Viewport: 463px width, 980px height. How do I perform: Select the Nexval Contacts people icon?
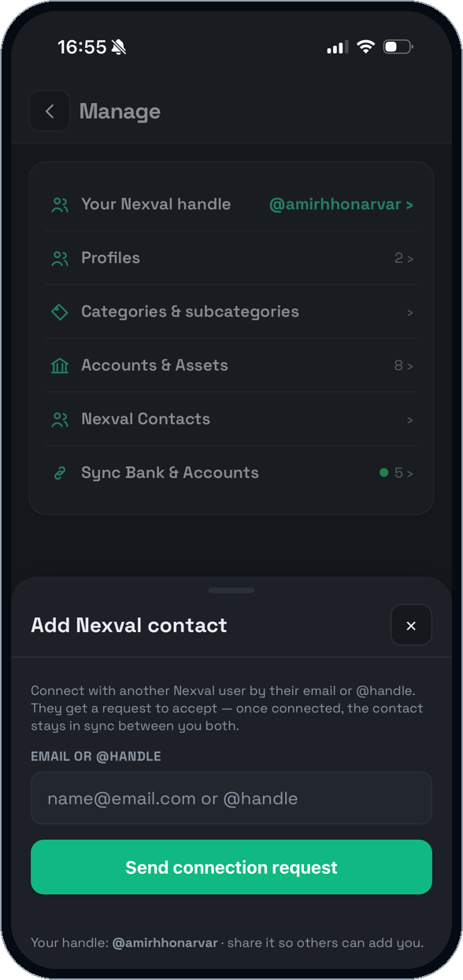coord(60,419)
